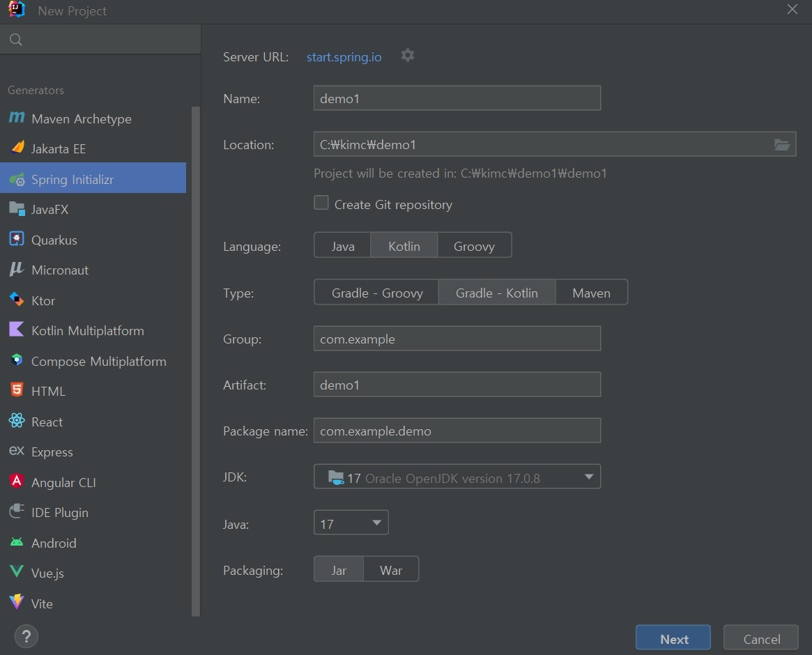The image size is (812, 655).
Task: Click the HTML5 shield icon
Action: click(17, 390)
